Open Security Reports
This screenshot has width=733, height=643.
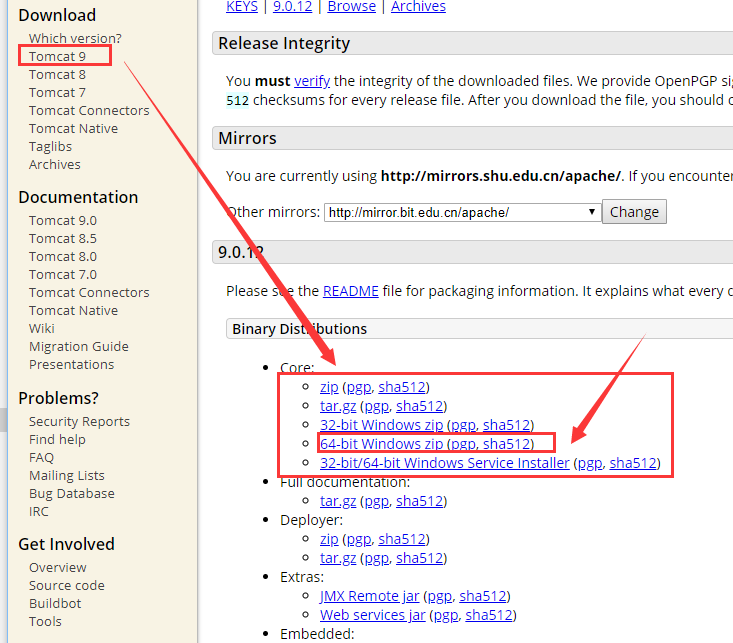coord(79,421)
